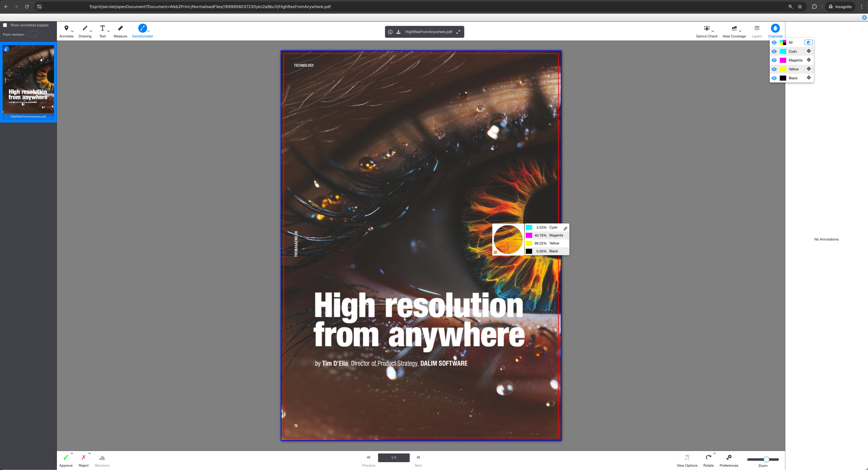Expand Drawing tool options arrow
The image size is (868, 470).
pyautogui.click(x=91, y=31)
